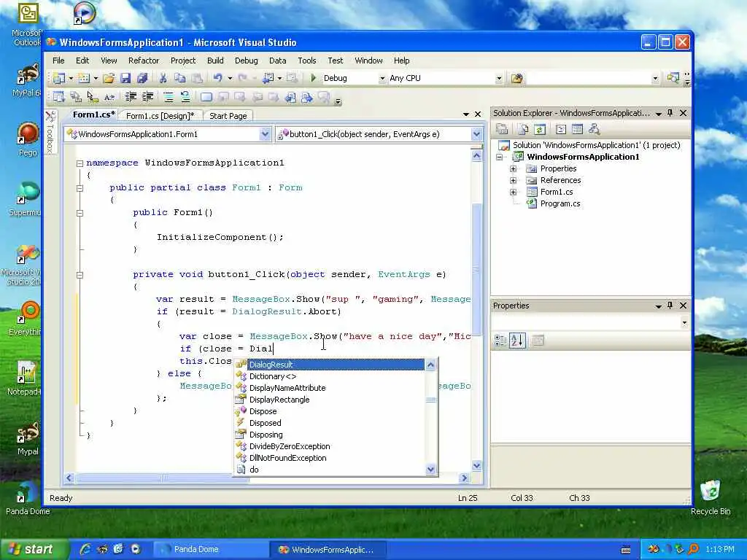Expand the Form1.cs node in Solution Explorer
747x560 pixels.
tap(513, 192)
